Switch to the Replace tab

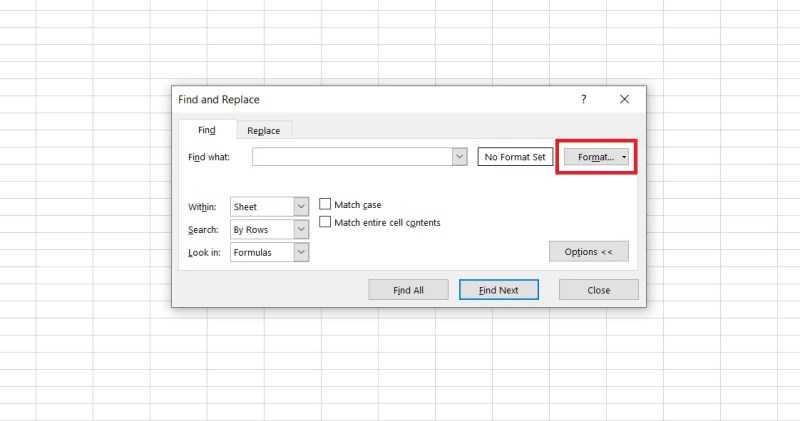[264, 131]
